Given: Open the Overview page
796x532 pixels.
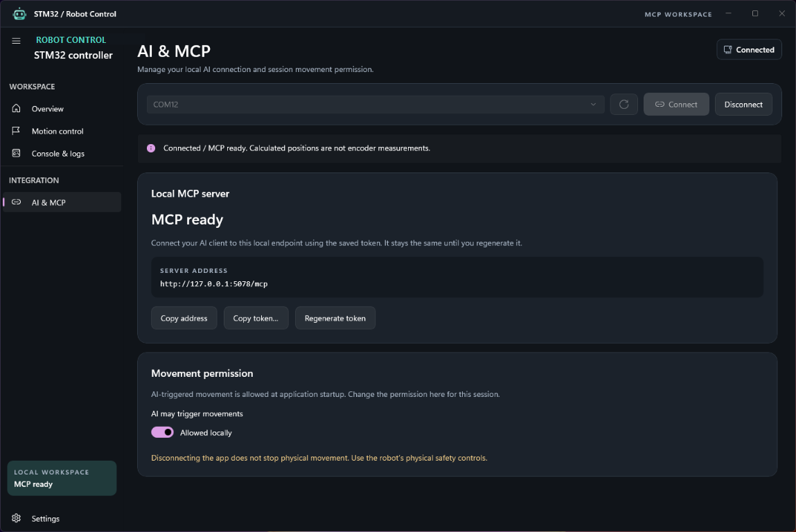Looking at the screenshot, I should (x=62, y=109).
